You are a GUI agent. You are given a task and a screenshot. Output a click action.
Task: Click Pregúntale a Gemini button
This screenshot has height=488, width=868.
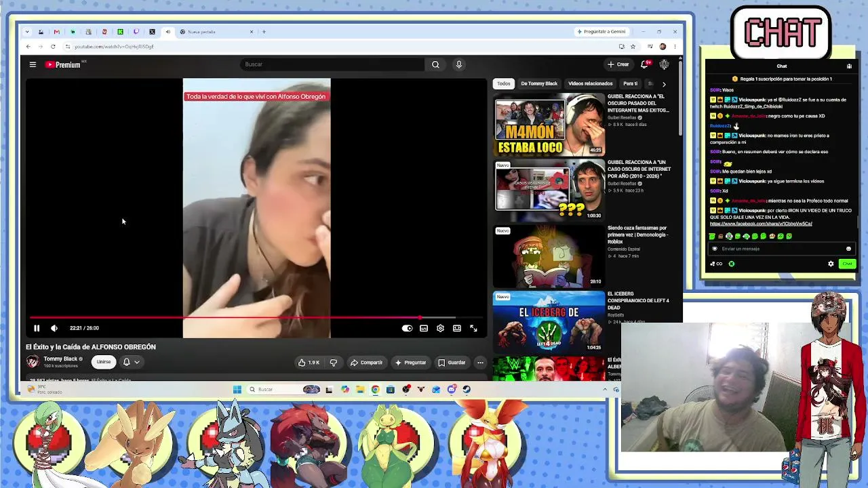pyautogui.click(x=601, y=32)
